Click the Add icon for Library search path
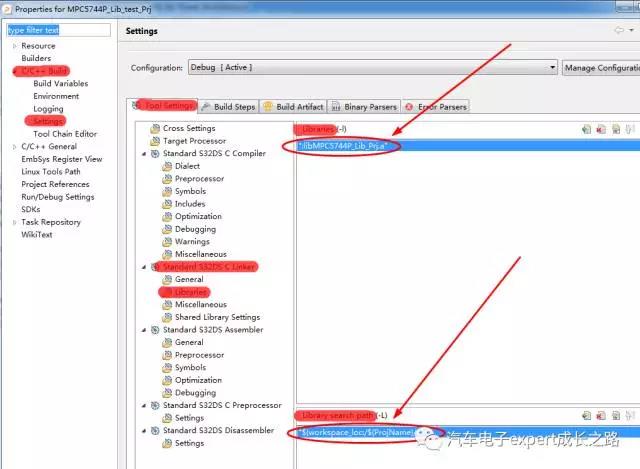Viewport: 640px width, 469px height. 586,414
